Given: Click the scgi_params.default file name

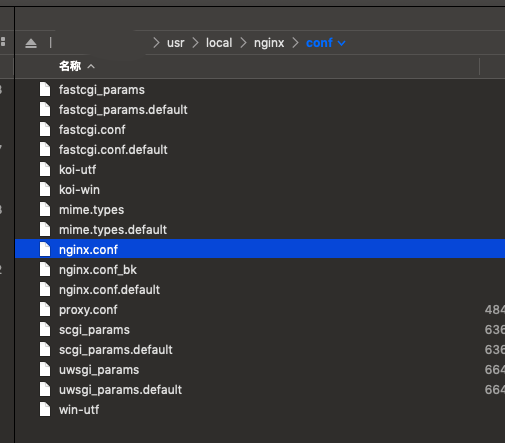Looking at the screenshot, I should coord(116,350).
